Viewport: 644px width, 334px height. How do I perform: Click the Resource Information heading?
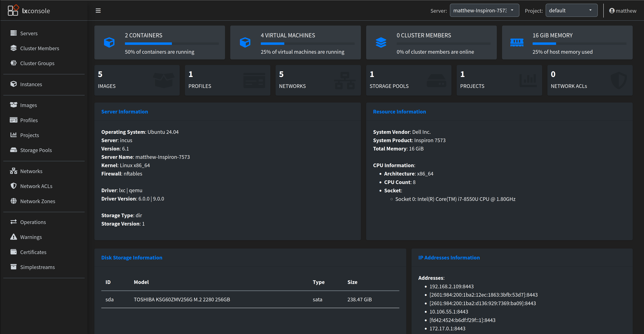399,112
